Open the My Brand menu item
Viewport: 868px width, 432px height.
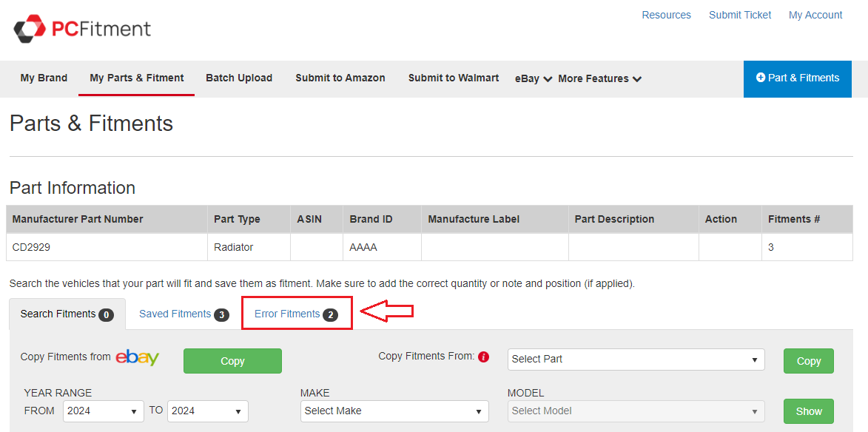point(44,78)
